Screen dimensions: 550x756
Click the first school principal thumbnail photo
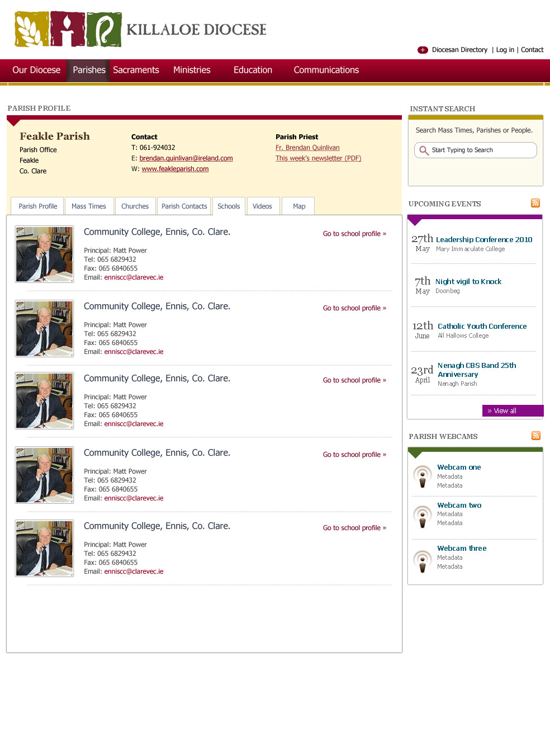(x=45, y=254)
